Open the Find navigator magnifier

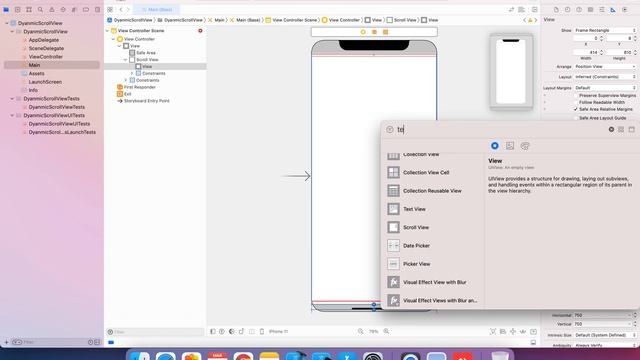click(x=40, y=9)
